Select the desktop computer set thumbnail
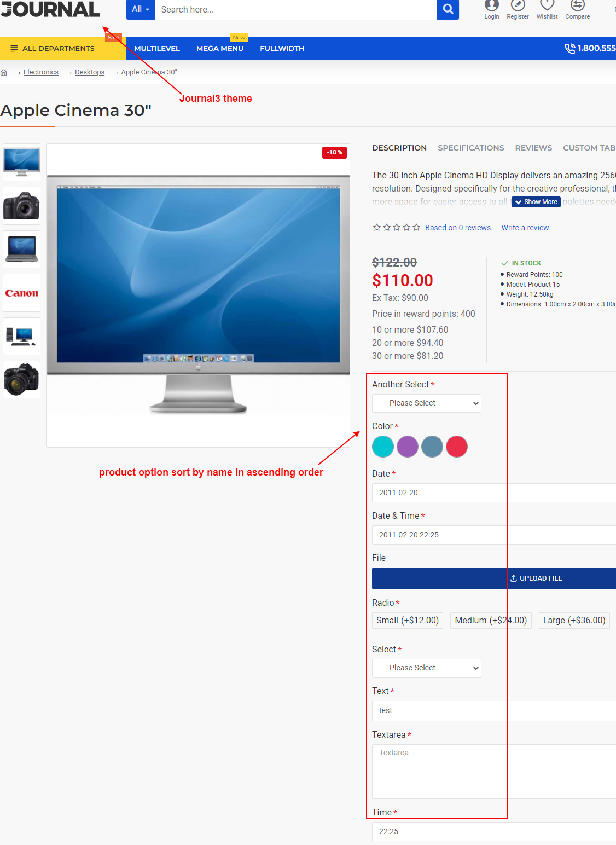This screenshot has height=845, width=616. [22, 336]
